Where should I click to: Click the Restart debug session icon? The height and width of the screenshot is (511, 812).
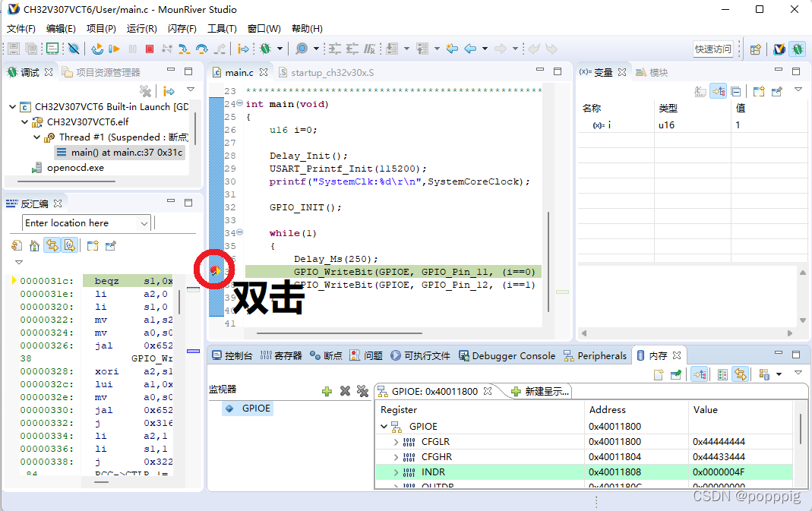[x=96, y=49]
